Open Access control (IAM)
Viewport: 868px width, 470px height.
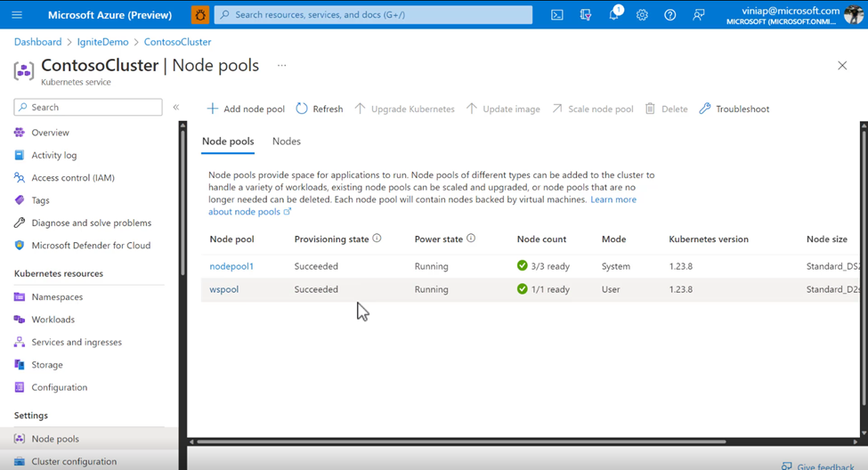(x=72, y=178)
